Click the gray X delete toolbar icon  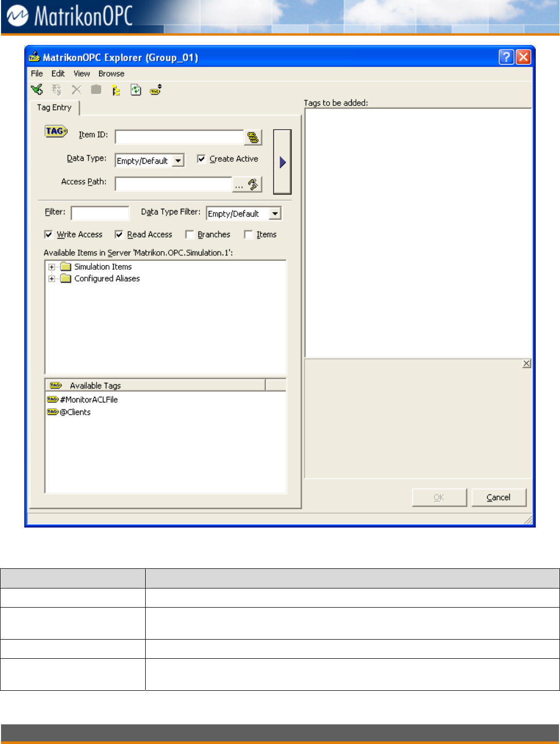pos(76,90)
